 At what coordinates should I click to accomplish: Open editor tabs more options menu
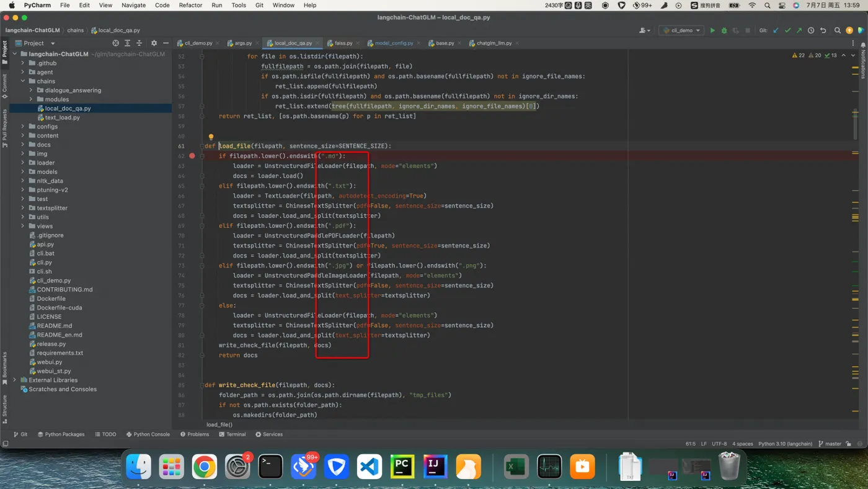853,43
